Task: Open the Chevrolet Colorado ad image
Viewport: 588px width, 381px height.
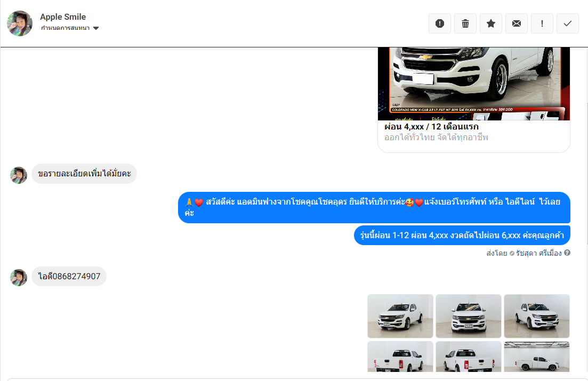Action: click(x=473, y=84)
